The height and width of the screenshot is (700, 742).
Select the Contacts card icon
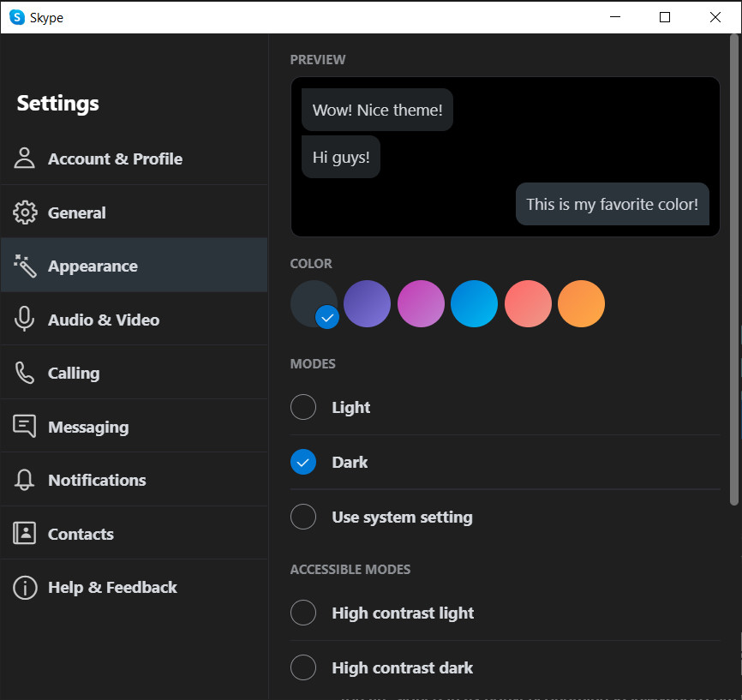[24, 533]
